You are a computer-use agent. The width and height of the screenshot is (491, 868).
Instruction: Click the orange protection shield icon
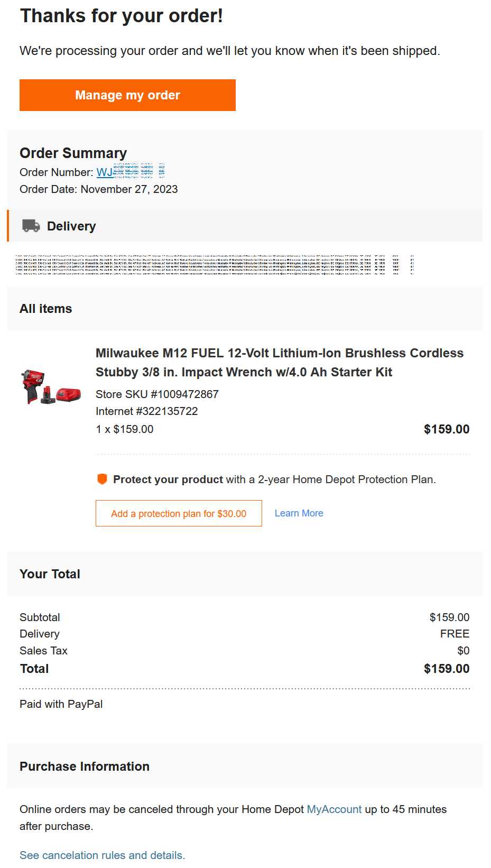click(102, 479)
